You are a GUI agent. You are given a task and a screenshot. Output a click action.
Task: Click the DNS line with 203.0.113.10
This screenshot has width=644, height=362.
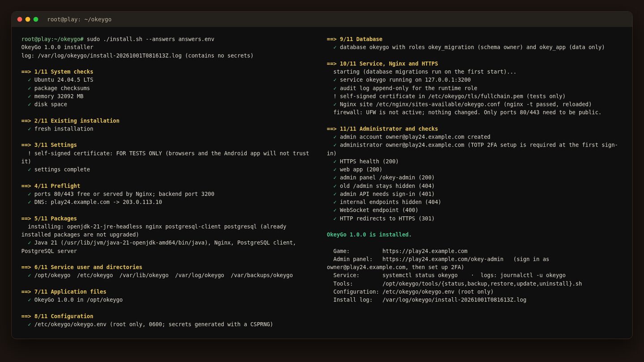(95, 202)
